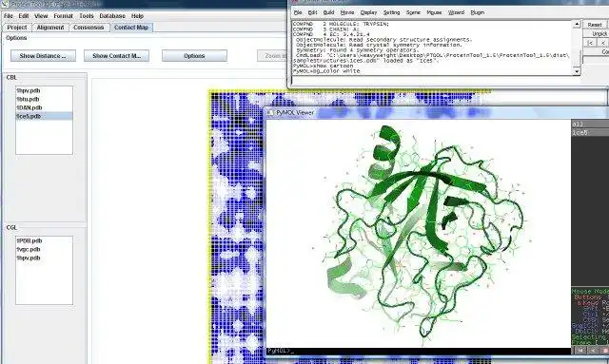Click the PyMOL step back < button

(x=602, y=43)
